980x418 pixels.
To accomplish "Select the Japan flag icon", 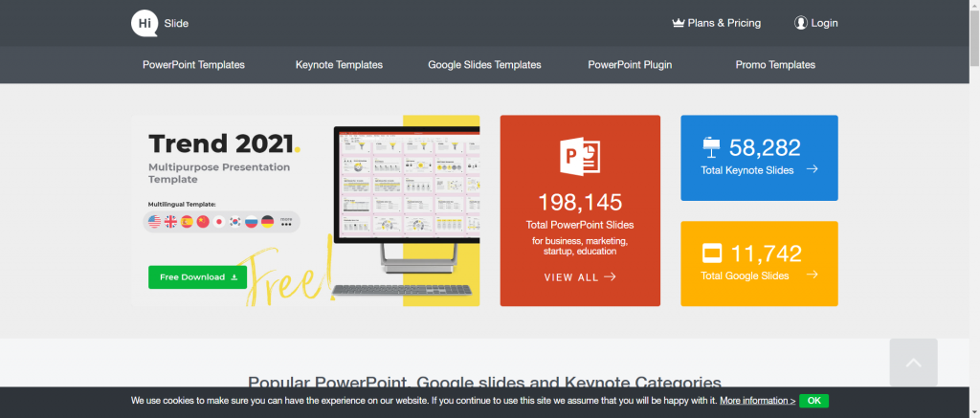I will pos(219,221).
